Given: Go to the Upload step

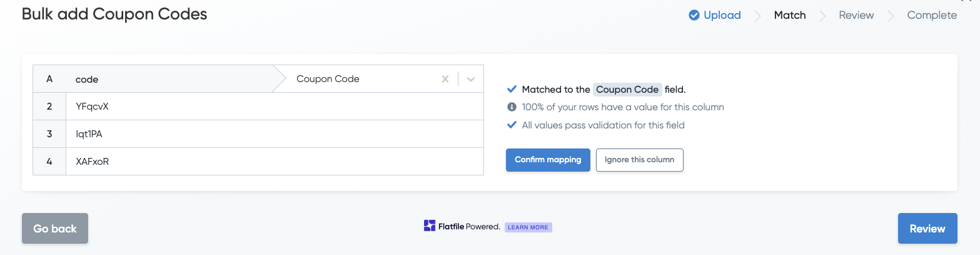Looking at the screenshot, I should 722,15.
